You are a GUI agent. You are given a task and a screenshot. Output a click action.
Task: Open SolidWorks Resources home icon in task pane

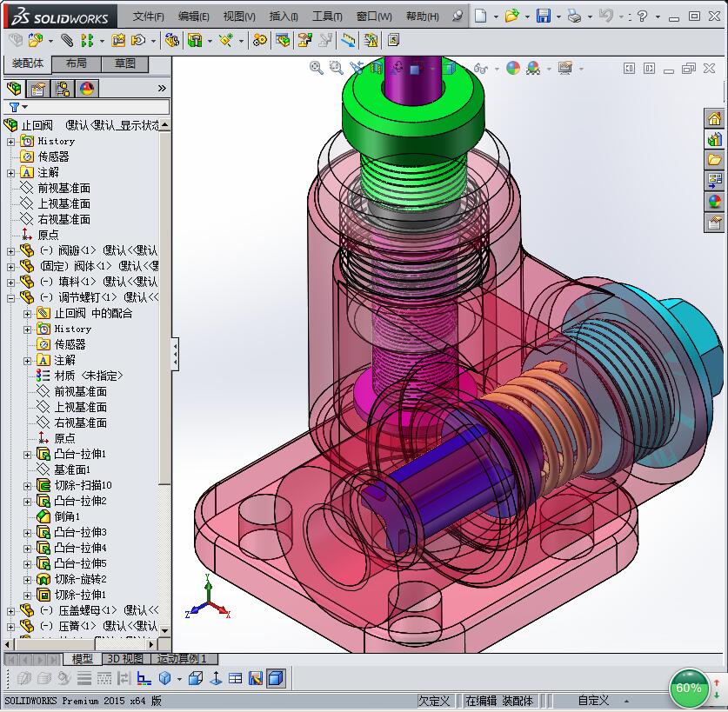tap(715, 118)
